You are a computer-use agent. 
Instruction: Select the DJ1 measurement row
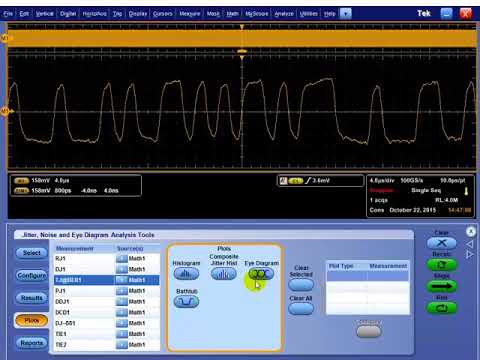pos(107,269)
